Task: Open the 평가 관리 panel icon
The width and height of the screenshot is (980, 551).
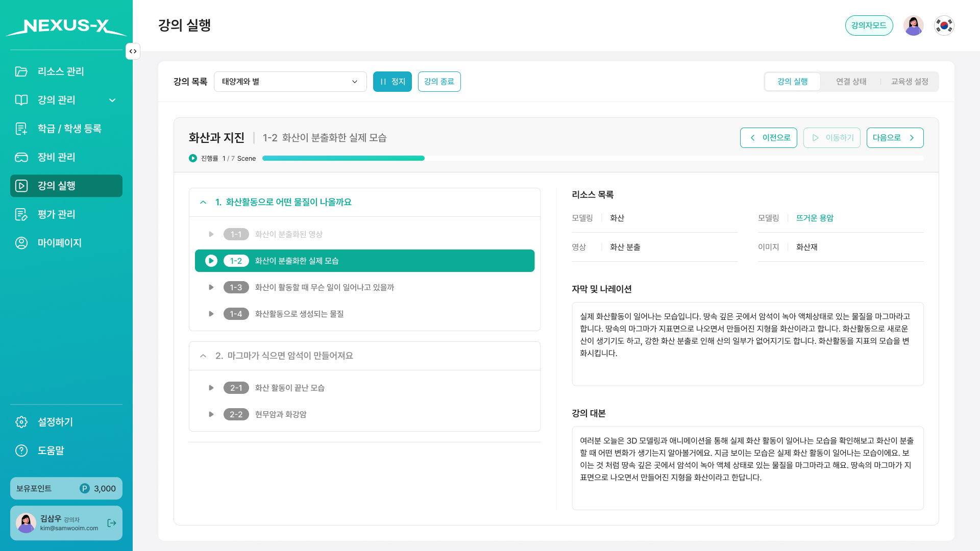Action: pos(21,214)
